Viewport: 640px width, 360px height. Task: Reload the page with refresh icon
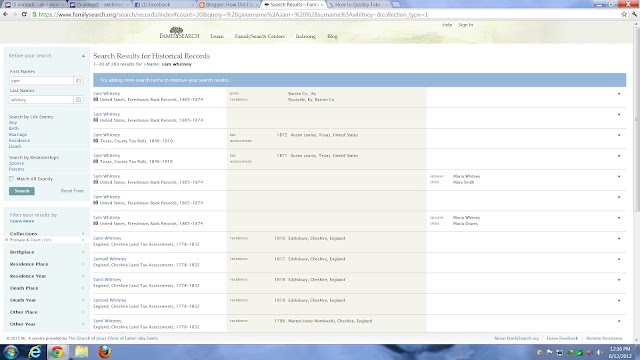(x=24, y=14)
